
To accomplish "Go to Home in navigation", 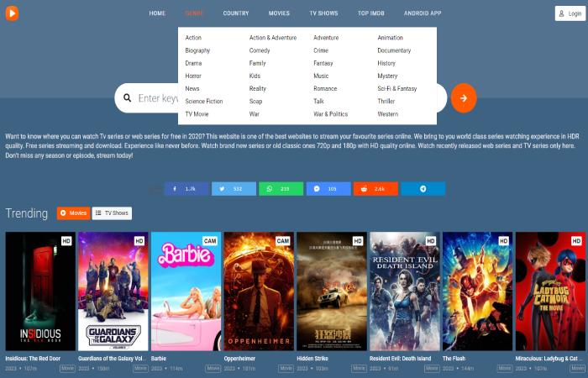I will click(157, 13).
